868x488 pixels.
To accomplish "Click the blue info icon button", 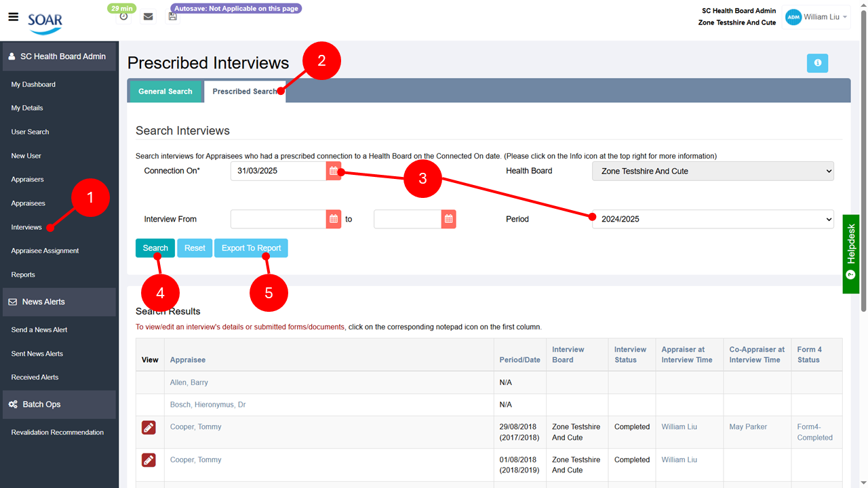I will (x=817, y=63).
